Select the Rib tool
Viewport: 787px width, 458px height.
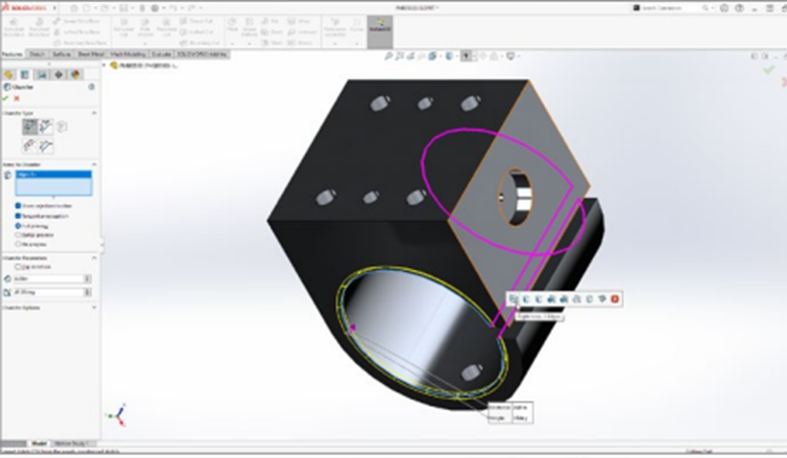click(x=271, y=21)
